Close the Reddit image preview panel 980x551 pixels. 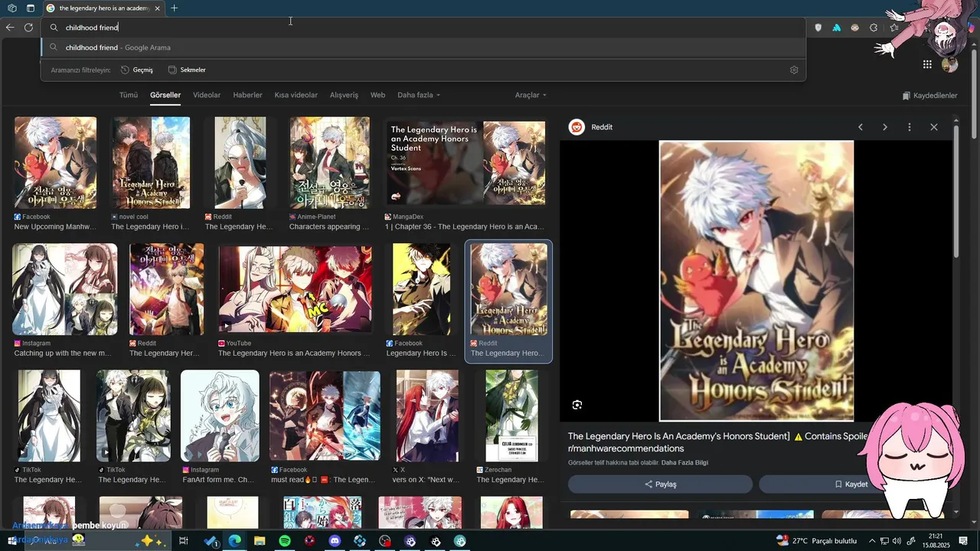[x=934, y=127]
